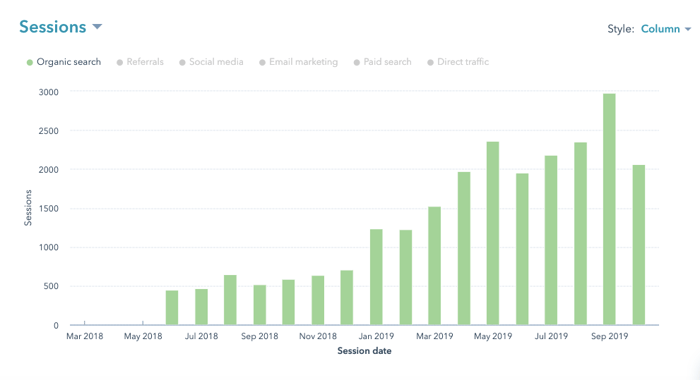Image resolution: width=700 pixels, height=380 pixels.
Task: Enable the Paid search series
Action: 382,62
